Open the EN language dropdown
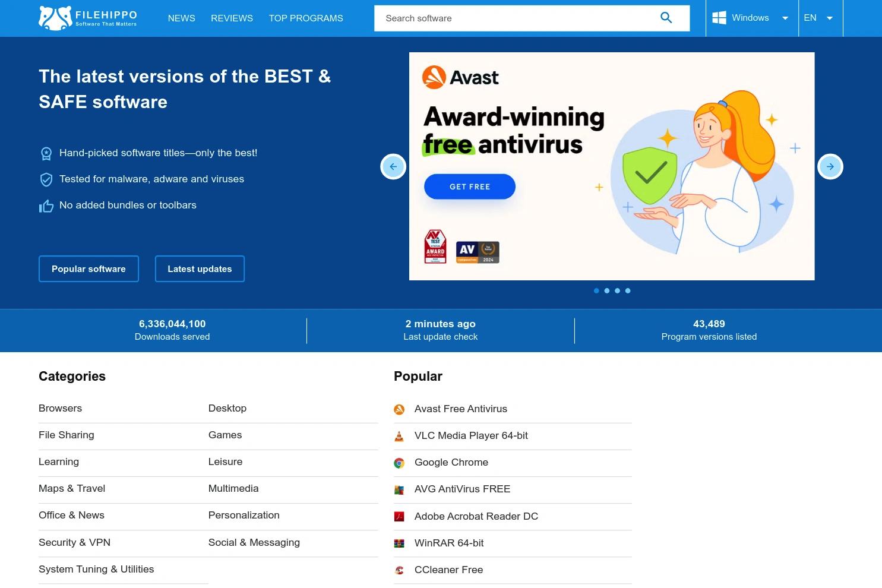This screenshot has width=882, height=588. [820, 18]
